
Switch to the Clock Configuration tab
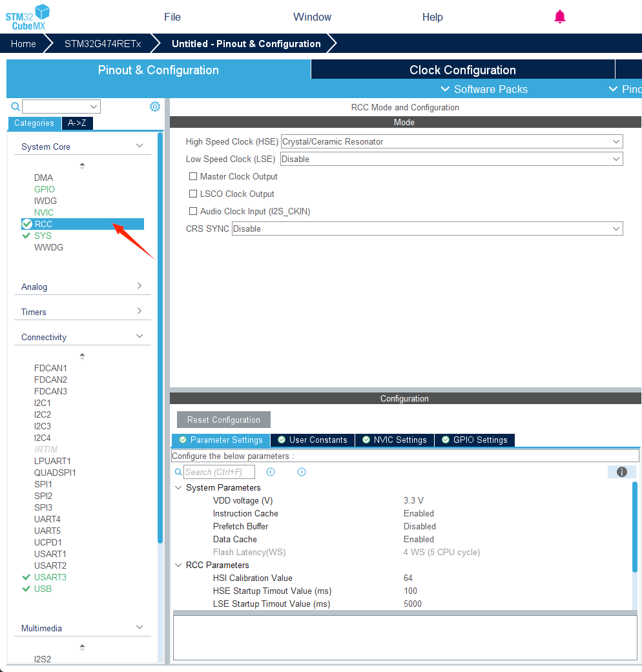tap(462, 70)
